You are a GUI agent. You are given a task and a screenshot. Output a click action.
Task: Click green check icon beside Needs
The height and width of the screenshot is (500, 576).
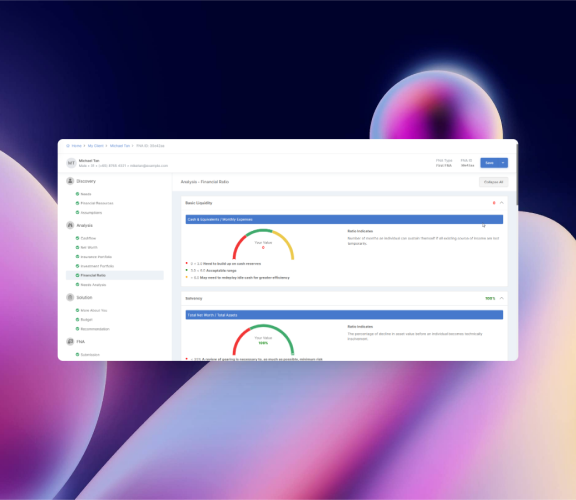coord(78,194)
